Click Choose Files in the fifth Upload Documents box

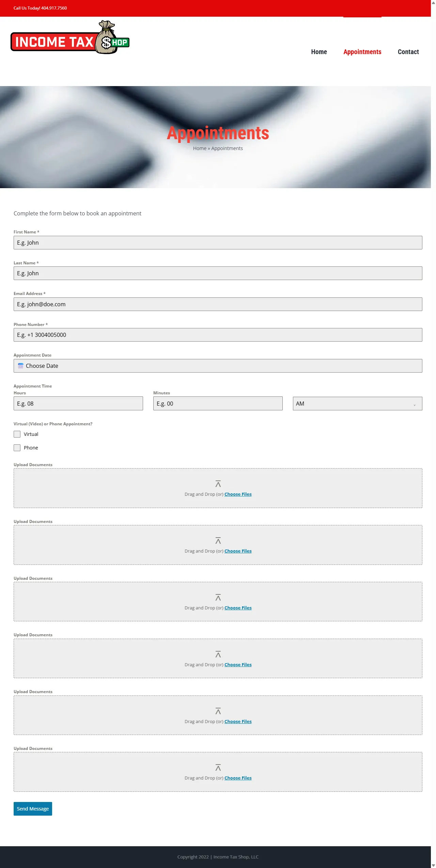tap(238, 722)
